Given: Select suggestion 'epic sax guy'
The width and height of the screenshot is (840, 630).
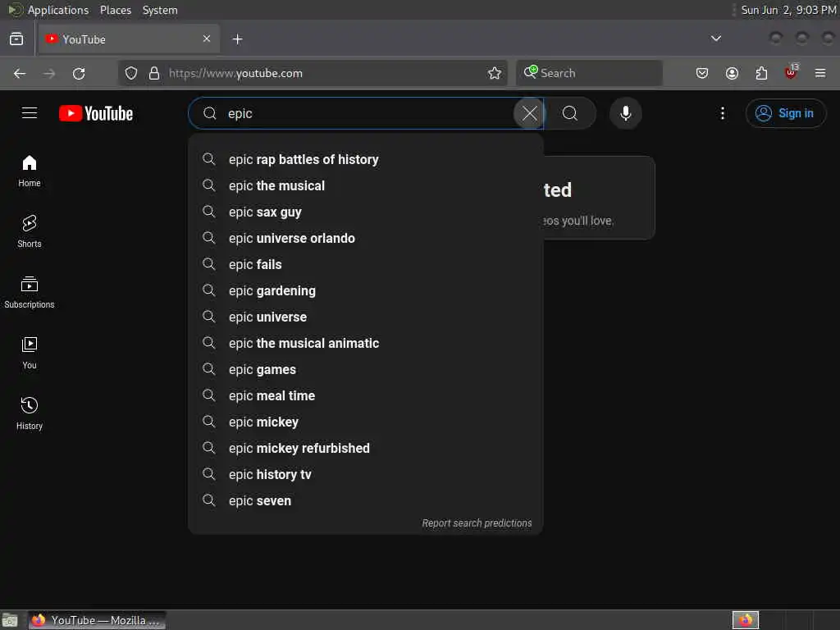Looking at the screenshot, I should pyautogui.click(x=365, y=212).
